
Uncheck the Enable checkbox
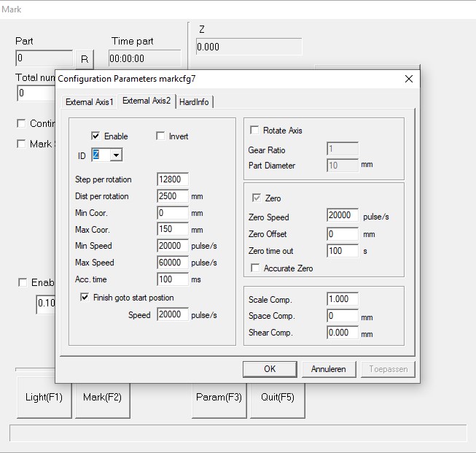[95, 136]
